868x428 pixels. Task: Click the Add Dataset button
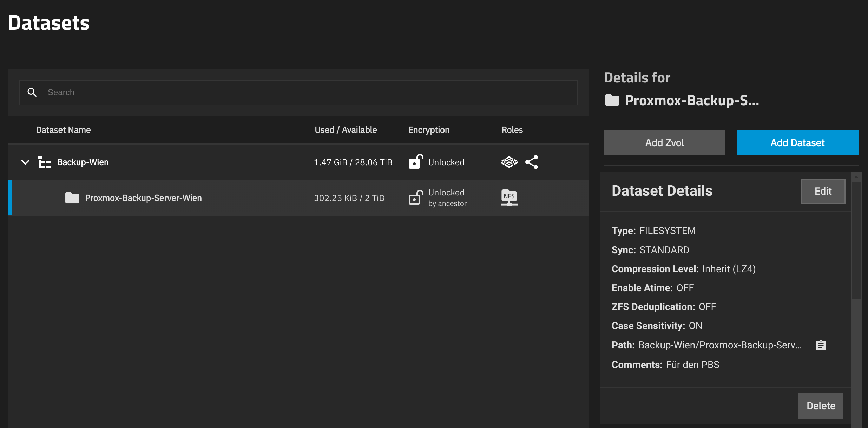tap(797, 143)
